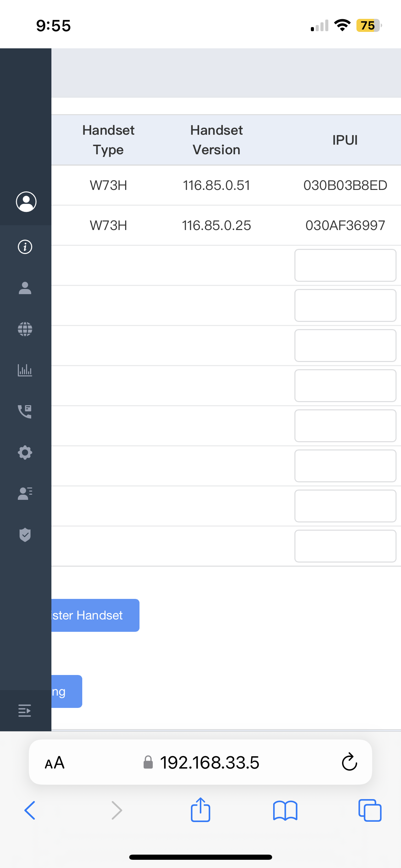Open Safari bookmarks book icon
The image size is (401, 868).
click(285, 811)
